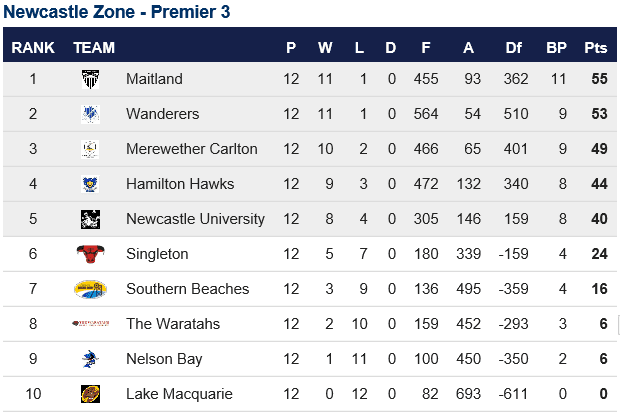The image size is (620, 413).
Task: Click the Pts column header
Action: coord(595,48)
